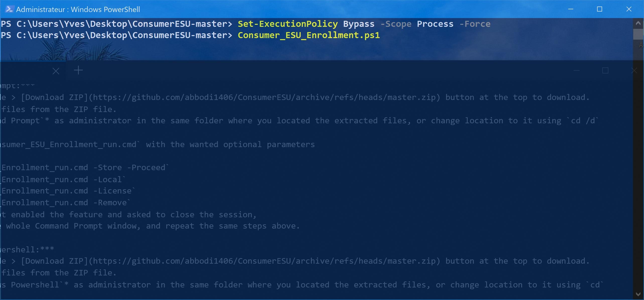This screenshot has width=644, height=300.
Task: Click the line Enrollment_run.cmd -Remove
Action: coord(65,203)
